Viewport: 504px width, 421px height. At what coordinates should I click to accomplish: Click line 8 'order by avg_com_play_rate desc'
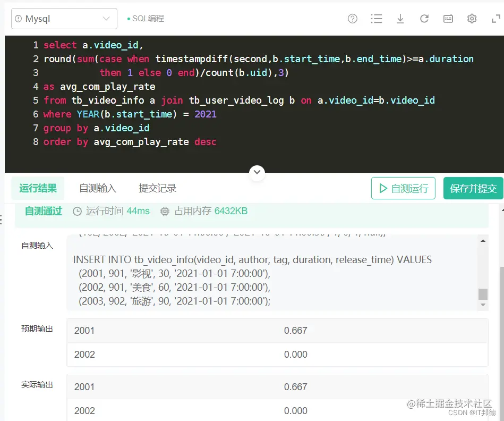(130, 142)
